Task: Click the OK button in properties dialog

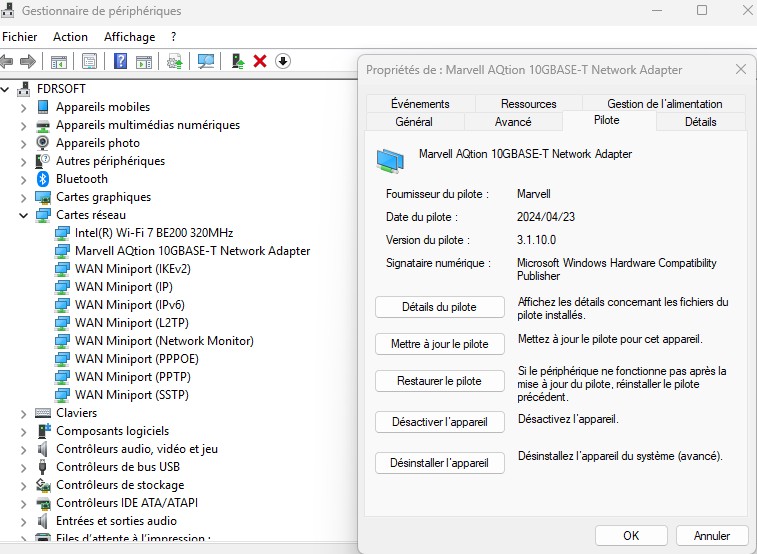Action: coord(630,536)
